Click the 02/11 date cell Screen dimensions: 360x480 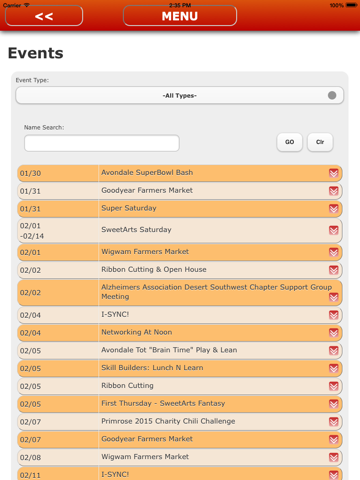(58, 474)
